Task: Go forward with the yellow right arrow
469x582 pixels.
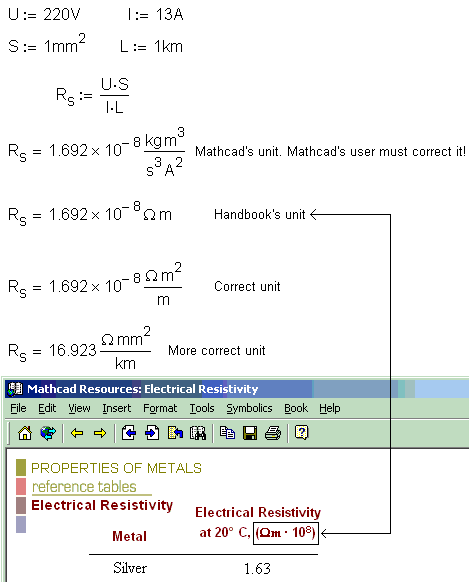Action: click(x=100, y=433)
